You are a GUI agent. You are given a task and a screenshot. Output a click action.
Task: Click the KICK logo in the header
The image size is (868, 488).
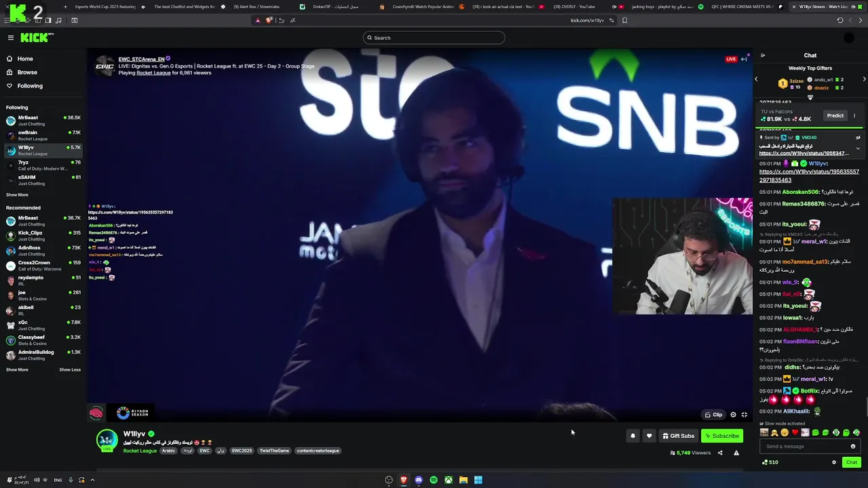click(x=37, y=37)
